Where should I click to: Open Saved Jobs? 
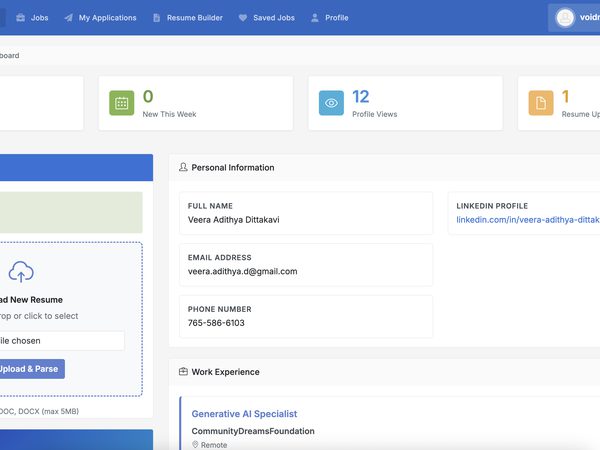coord(267,18)
